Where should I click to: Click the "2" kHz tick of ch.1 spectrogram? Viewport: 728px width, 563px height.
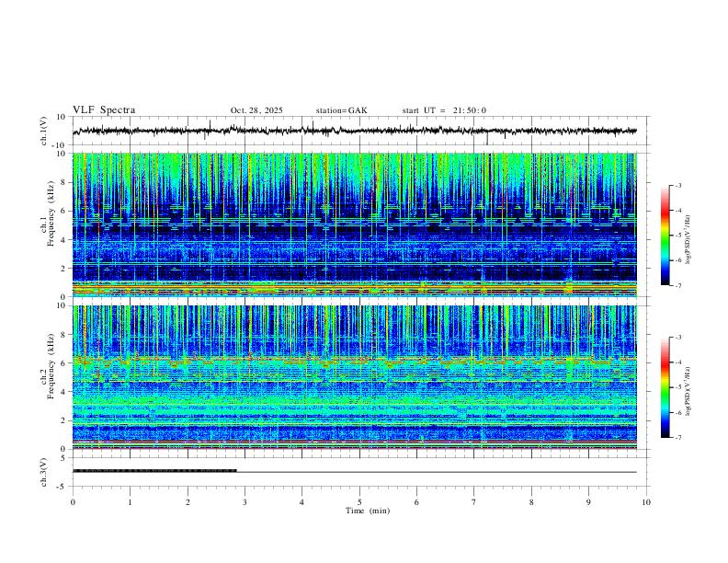(64, 269)
